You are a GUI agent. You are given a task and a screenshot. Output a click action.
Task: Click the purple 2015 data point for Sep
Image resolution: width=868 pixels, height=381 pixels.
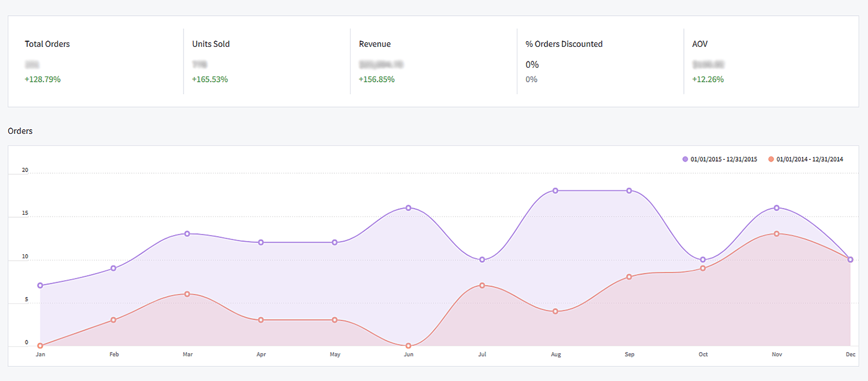(629, 190)
